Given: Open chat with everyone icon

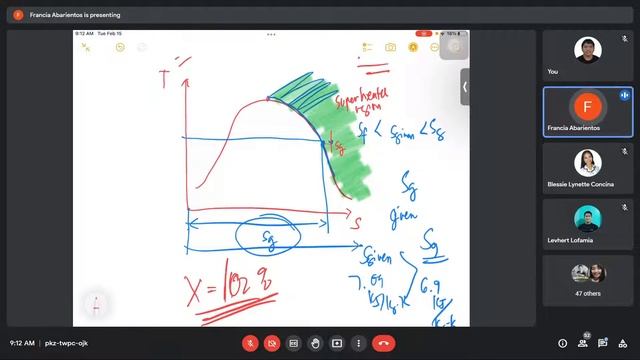Looking at the screenshot, I should click(x=602, y=343).
